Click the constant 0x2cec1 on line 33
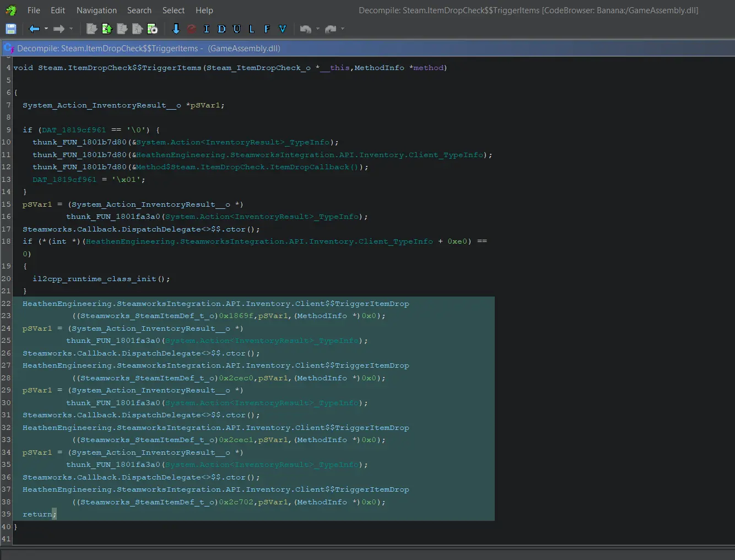 point(236,440)
